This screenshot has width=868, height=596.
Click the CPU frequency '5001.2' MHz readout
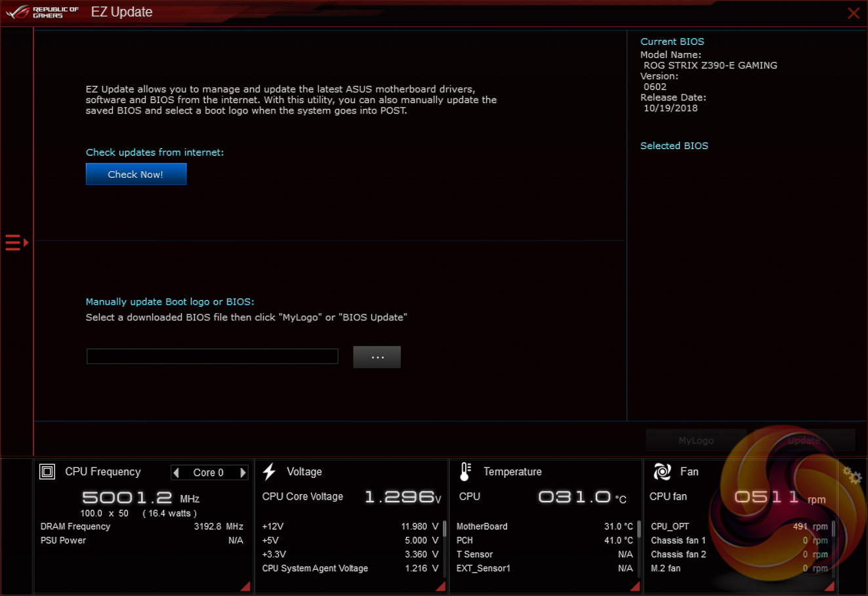pyautogui.click(x=127, y=498)
